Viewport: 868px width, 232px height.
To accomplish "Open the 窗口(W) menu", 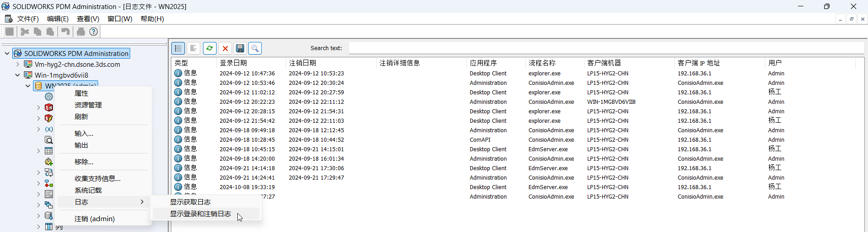I will 120,19.
